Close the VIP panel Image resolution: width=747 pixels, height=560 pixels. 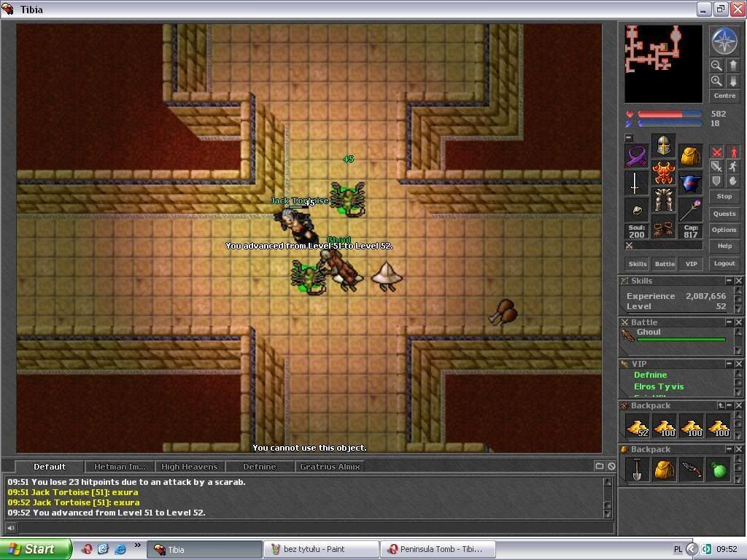[738, 364]
